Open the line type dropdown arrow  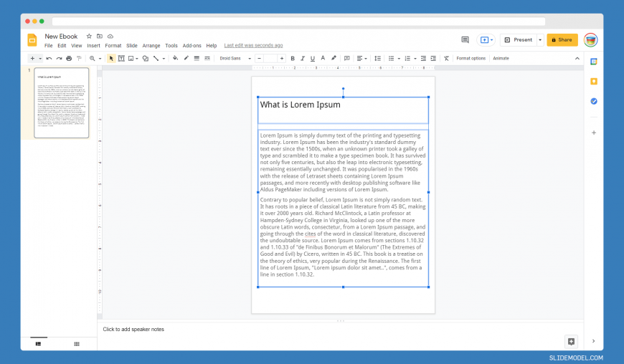164,59
